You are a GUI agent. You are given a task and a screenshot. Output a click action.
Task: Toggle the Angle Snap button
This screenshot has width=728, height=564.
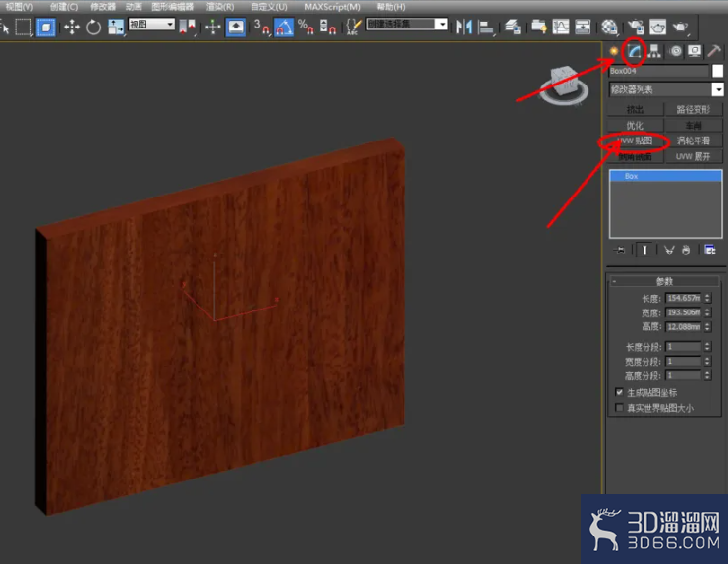click(284, 27)
